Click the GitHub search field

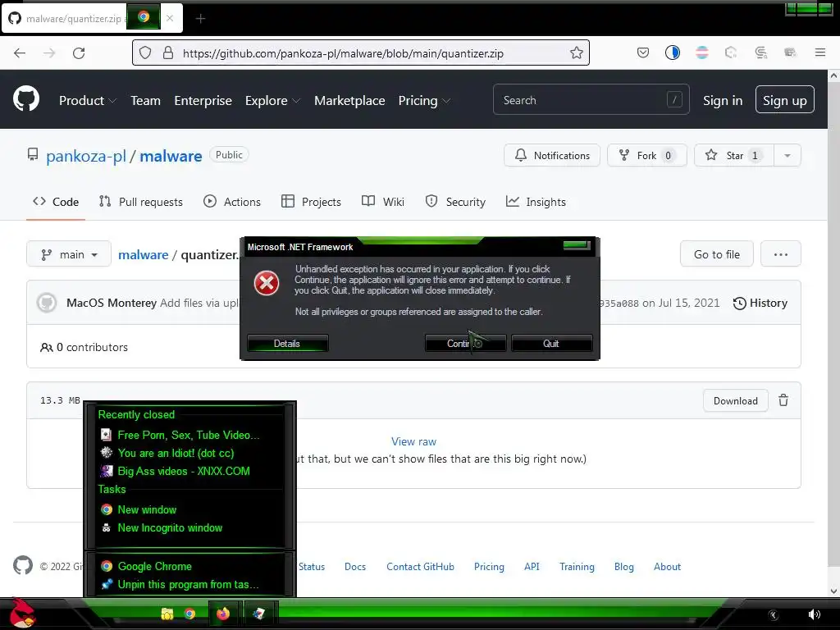click(x=591, y=99)
